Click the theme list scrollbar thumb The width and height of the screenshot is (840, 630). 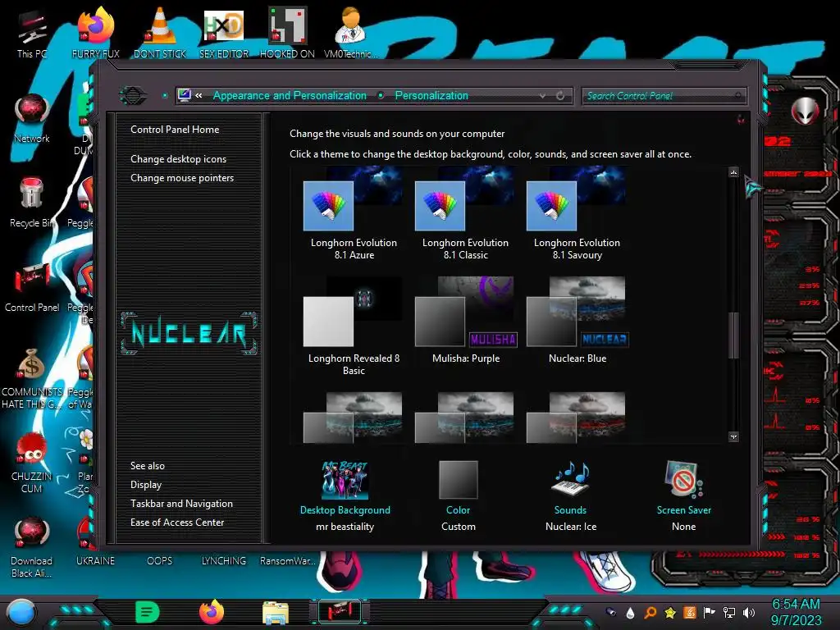[733, 336]
